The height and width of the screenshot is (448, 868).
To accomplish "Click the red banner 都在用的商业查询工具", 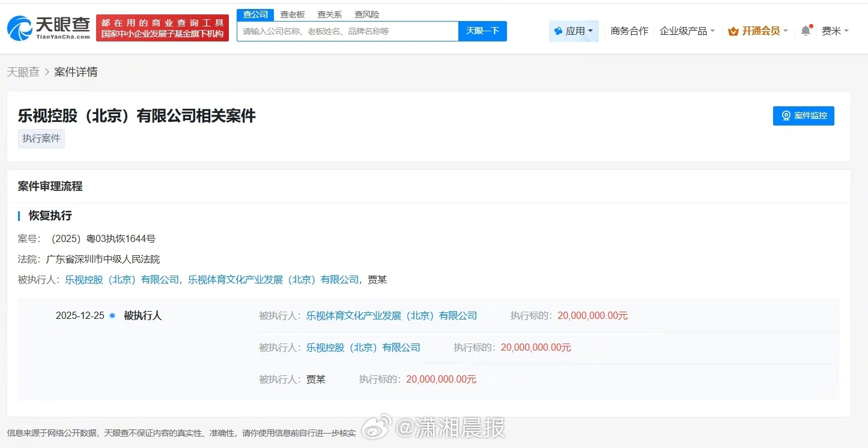I will pyautogui.click(x=162, y=28).
